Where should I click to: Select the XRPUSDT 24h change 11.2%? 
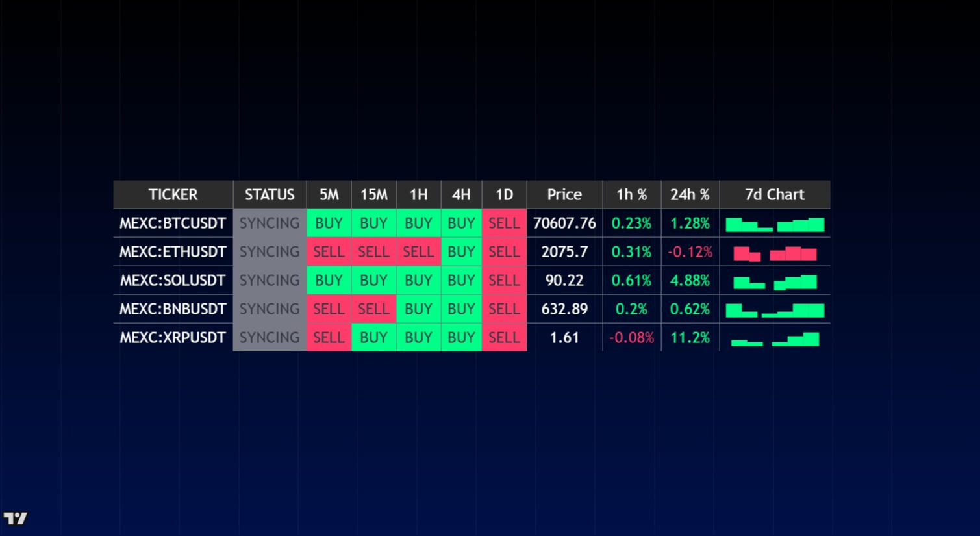pyautogui.click(x=690, y=337)
